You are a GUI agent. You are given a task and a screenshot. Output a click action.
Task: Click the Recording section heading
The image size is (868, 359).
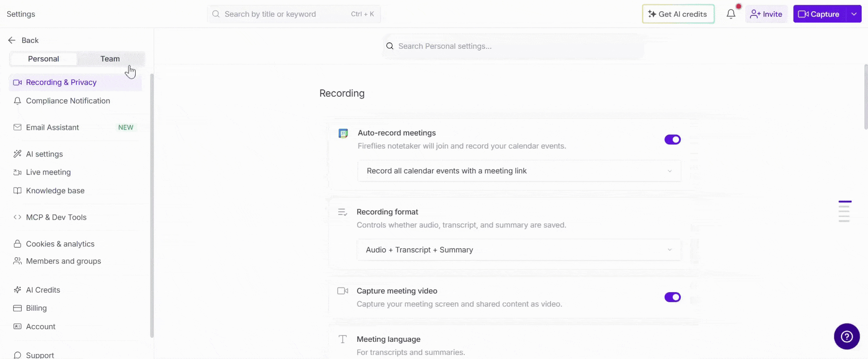(342, 94)
